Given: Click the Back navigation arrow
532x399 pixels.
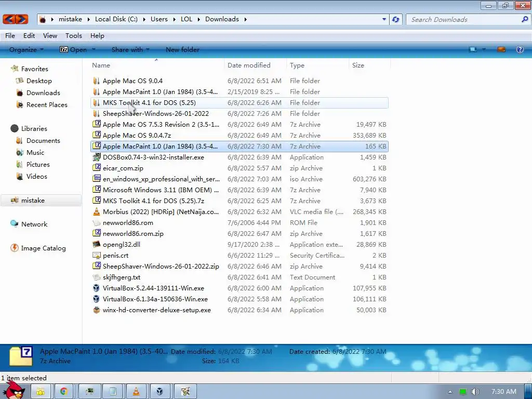Looking at the screenshot, I should (9, 19).
